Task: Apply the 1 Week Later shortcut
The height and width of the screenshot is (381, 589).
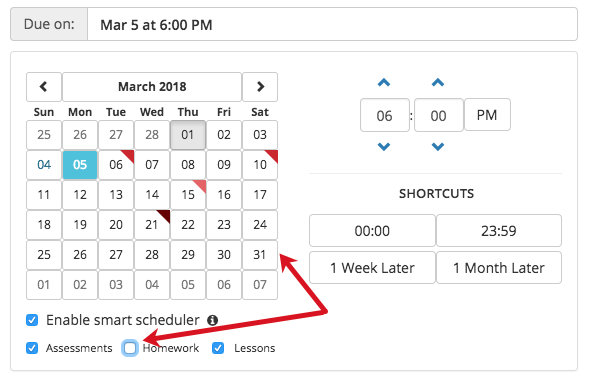Action: click(x=372, y=268)
